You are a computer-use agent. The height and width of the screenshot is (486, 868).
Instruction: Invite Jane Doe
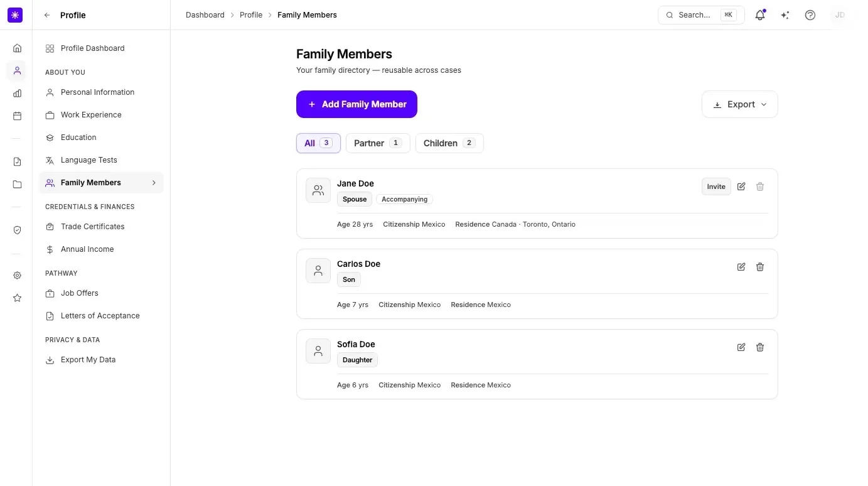(x=716, y=186)
